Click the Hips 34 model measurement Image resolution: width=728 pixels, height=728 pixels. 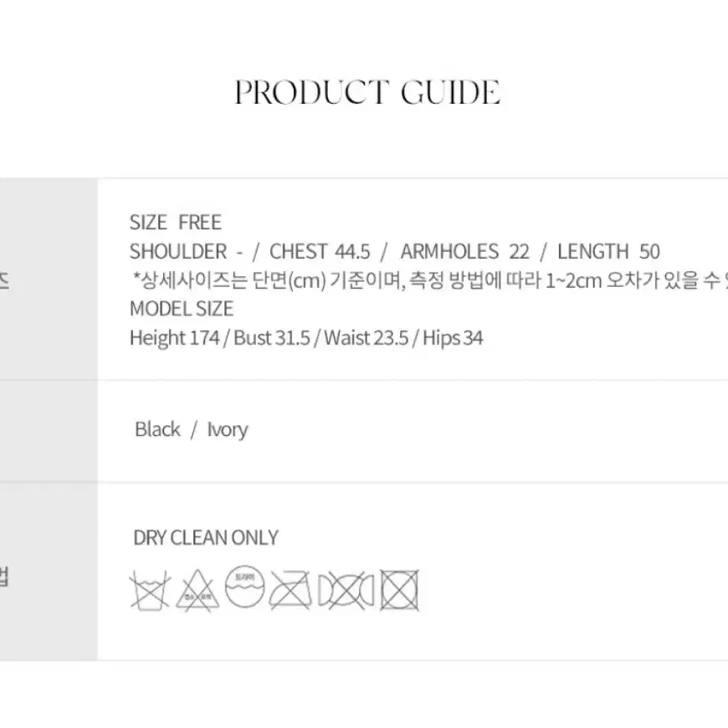[x=453, y=338]
